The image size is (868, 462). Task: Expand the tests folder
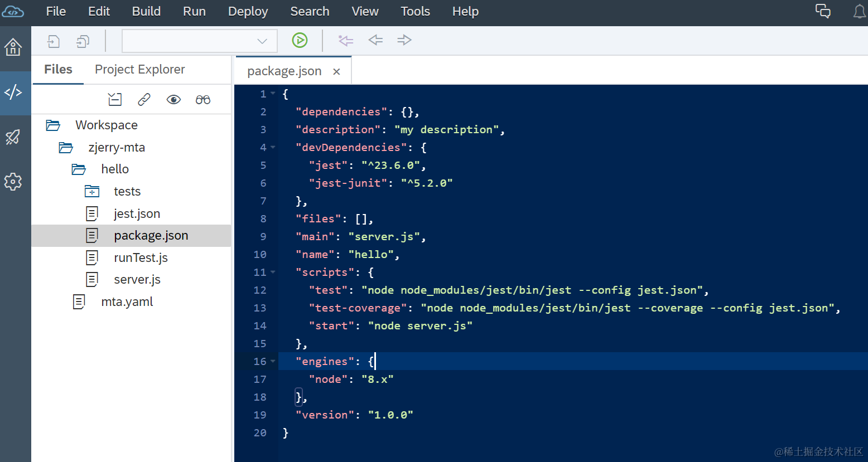coord(92,192)
